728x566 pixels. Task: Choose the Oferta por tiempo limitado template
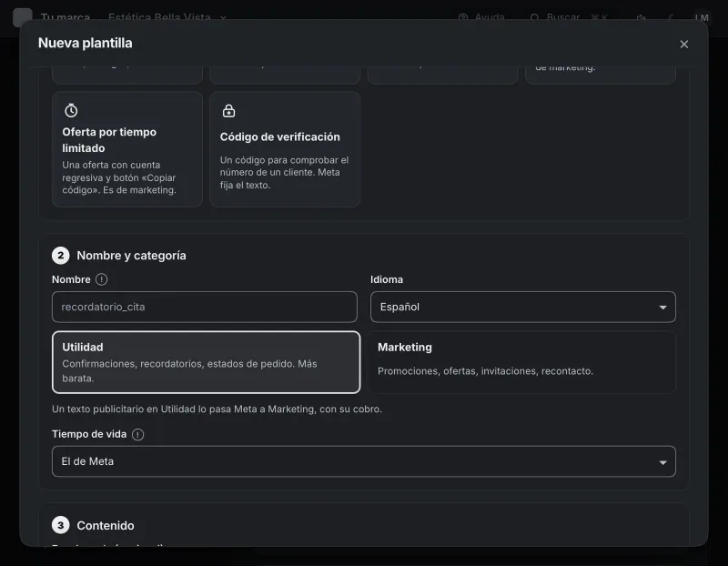coord(127,149)
